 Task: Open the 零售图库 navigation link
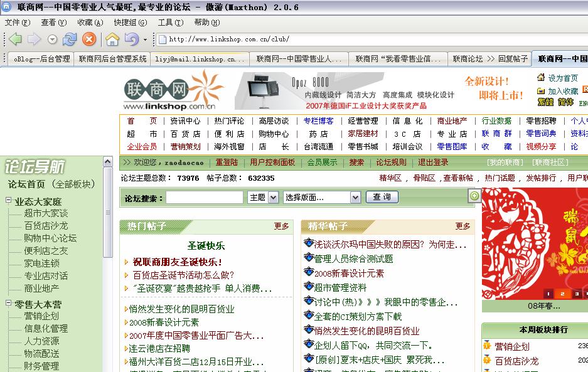click(452, 147)
